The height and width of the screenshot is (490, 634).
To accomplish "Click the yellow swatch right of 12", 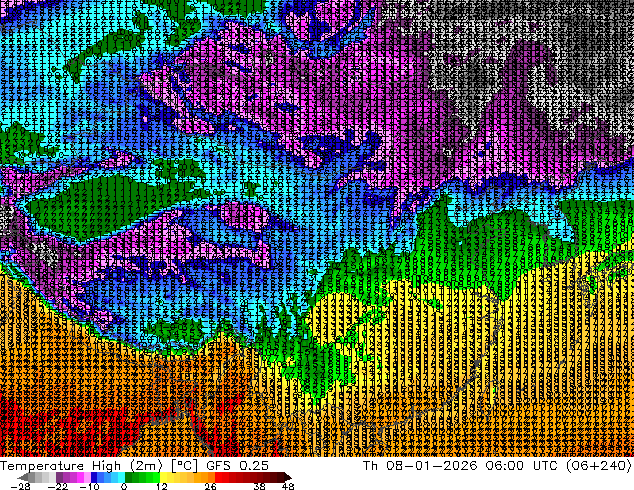I will (x=163, y=477).
